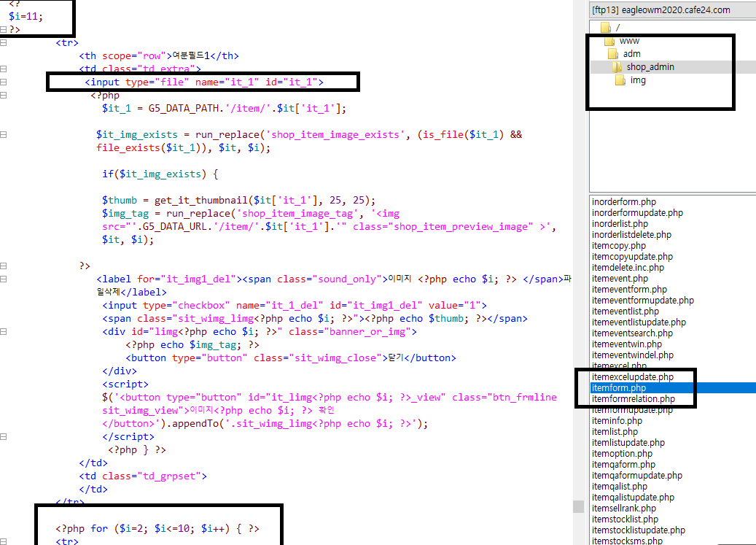Screen dimensions: 756x545
Task: Toggle the fold marker next to $it_img_exists line
Action: pyautogui.click(x=4, y=134)
